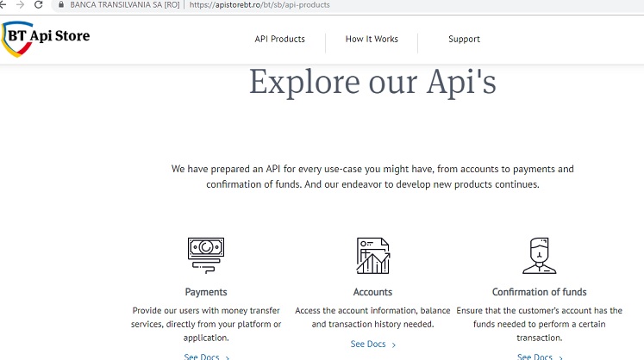Click the chevron beside Accounts See Docs
Viewport: 644px width, 360px height.
click(393, 344)
